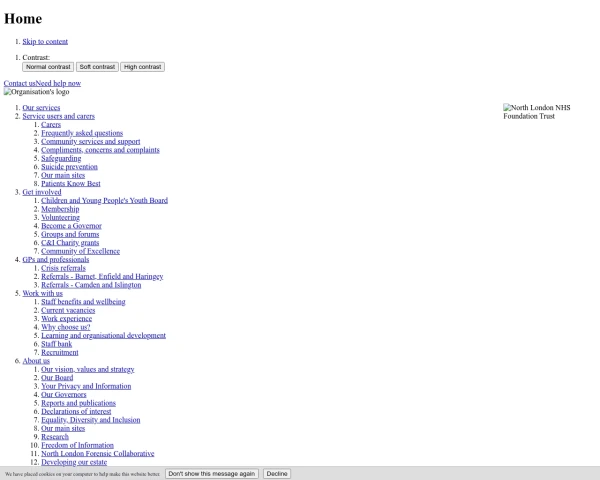This screenshot has width=600, height=480.
Task: Open Your Privacy and Information
Action: click(86, 386)
